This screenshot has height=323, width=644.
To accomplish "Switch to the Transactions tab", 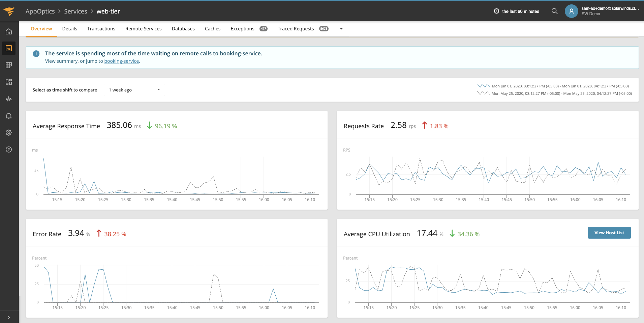I will coord(101,29).
